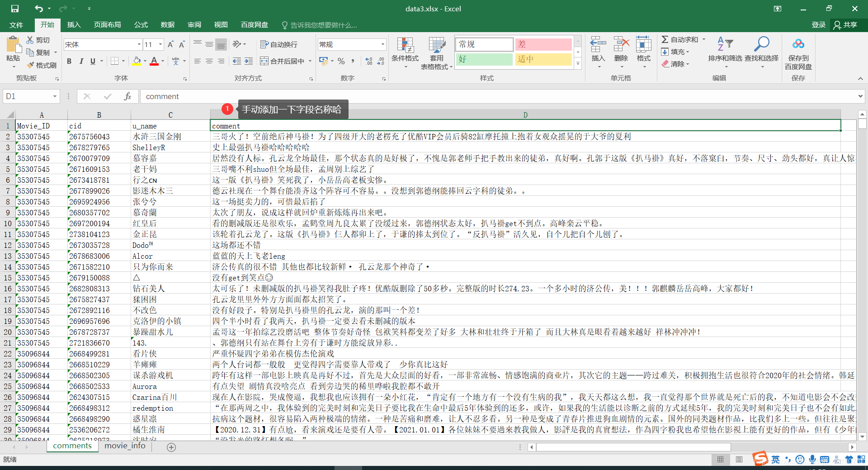Expand the cell styles gallery
The height and width of the screenshot is (470, 868).
click(x=578, y=64)
